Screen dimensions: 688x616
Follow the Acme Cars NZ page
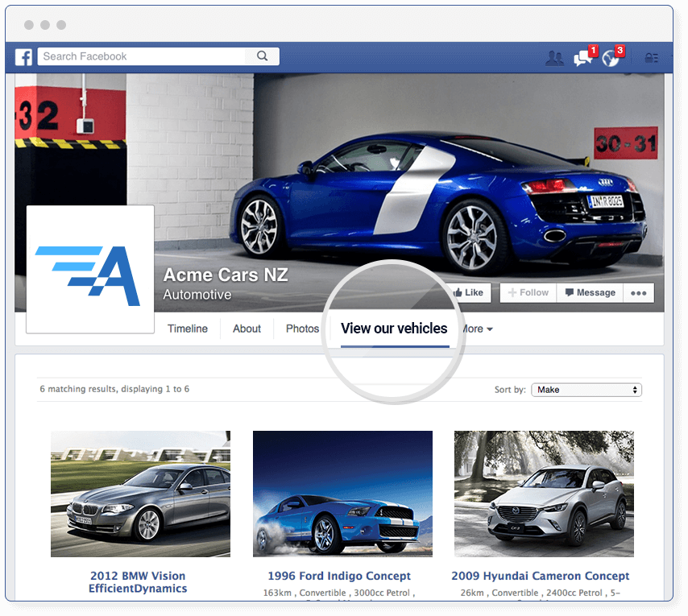[528, 292]
